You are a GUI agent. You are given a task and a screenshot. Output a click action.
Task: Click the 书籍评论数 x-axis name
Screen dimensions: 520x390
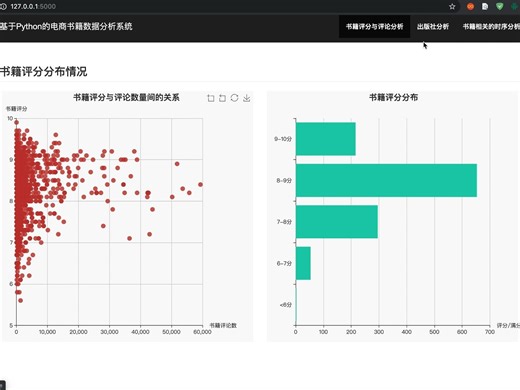(223, 325)
